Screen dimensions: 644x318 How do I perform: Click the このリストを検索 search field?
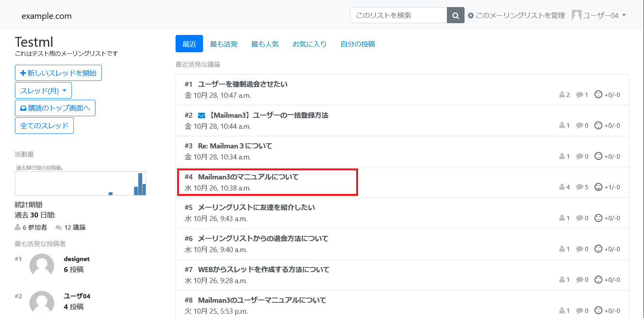coord(399,15)
